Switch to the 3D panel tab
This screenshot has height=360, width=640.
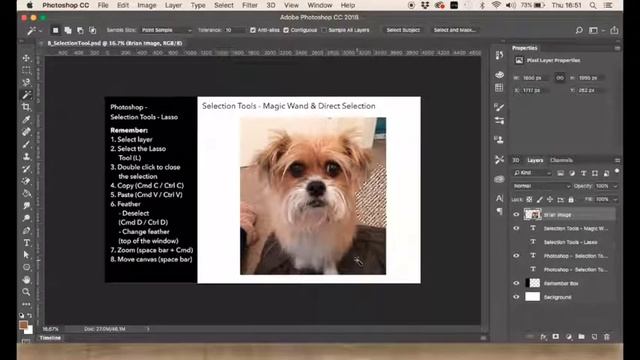[x=516, y=160]
